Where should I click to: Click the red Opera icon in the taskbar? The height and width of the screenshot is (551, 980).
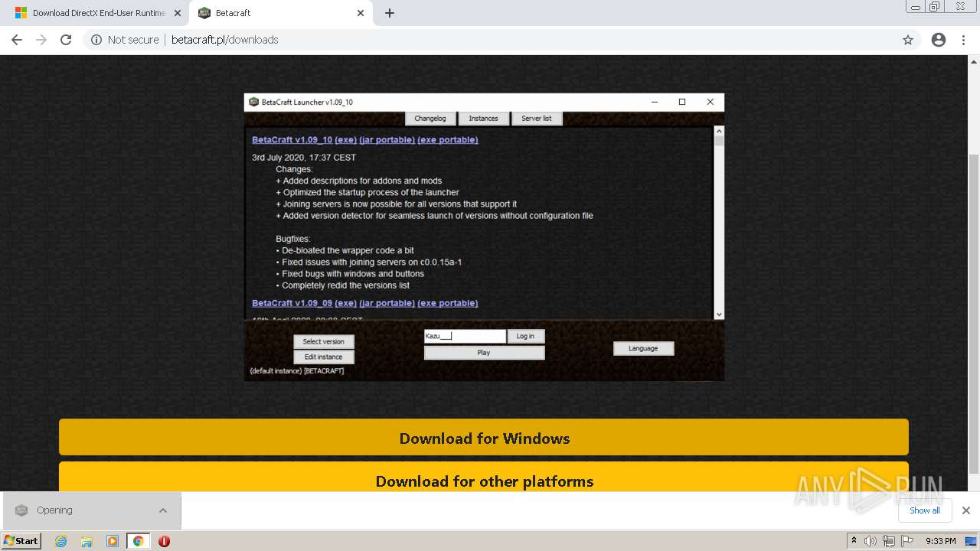pyautogui.click(x=164, y=541)
